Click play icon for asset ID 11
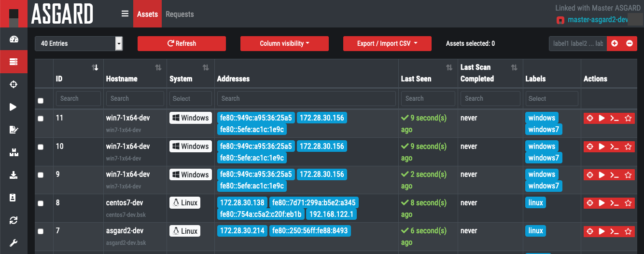 (x=602, y=119)
